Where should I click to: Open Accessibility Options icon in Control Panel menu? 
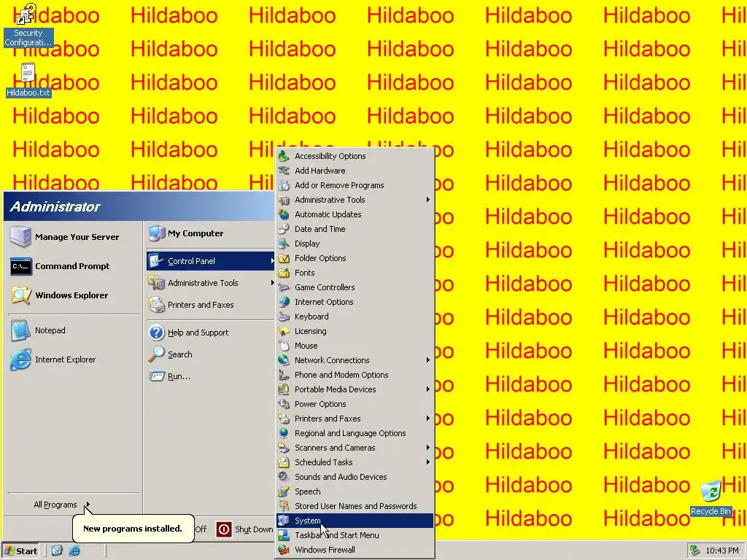click(x=284, y=156)
